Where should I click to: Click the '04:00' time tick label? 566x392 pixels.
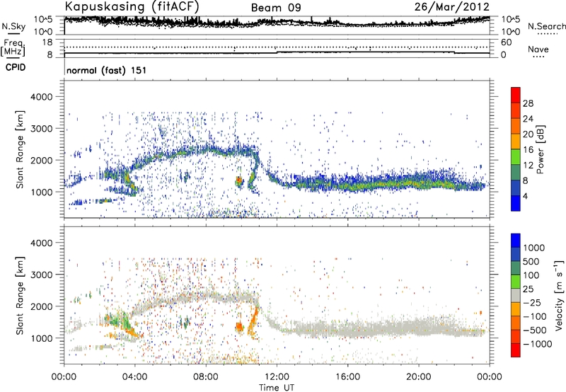pyautogui.click(x=134, y=377)
